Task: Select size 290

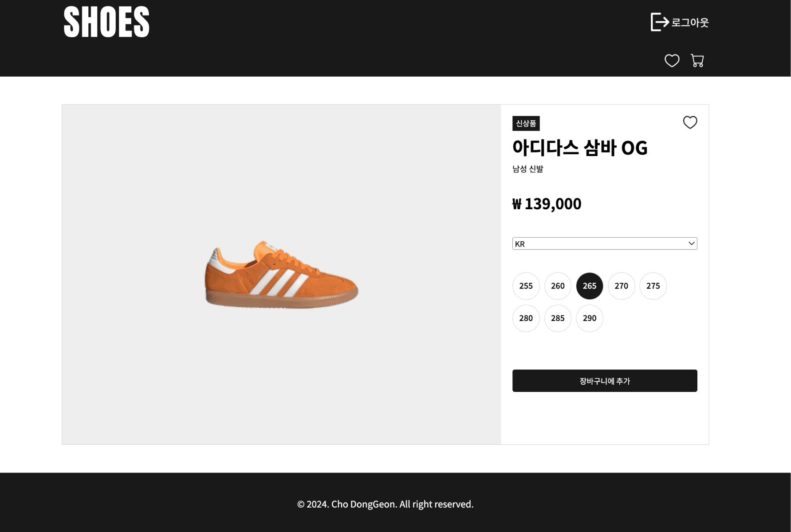Action: pos(589,318)
